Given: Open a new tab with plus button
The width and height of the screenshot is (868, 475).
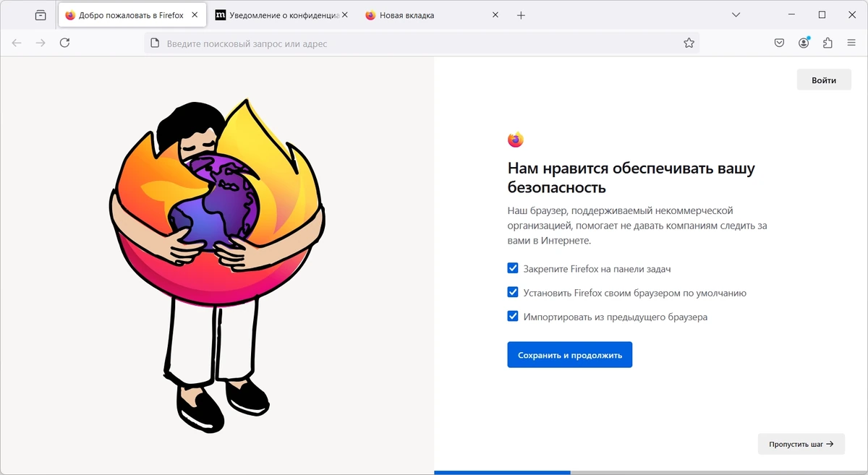Looking at the screenshot, I should click(521, 15).
